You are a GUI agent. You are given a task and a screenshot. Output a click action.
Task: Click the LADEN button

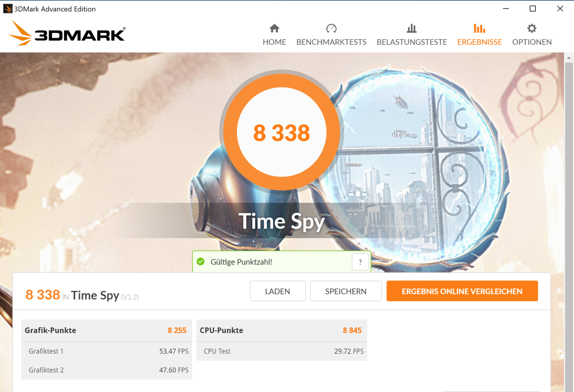278,291
